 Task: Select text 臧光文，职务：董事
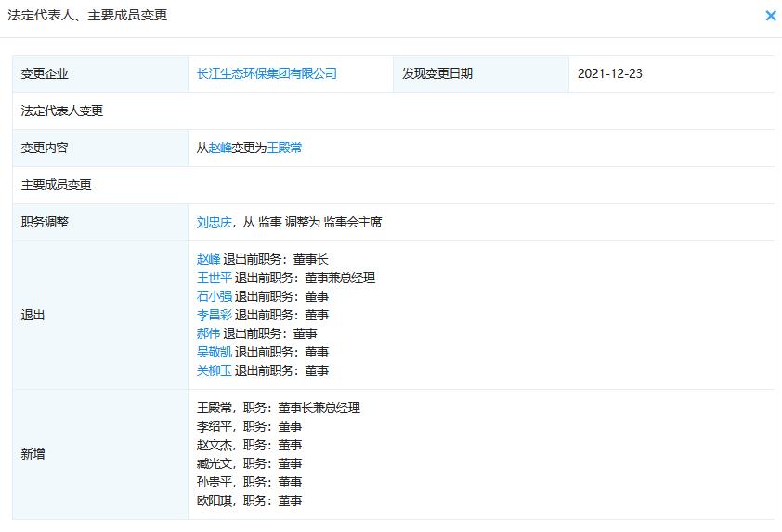249,463
